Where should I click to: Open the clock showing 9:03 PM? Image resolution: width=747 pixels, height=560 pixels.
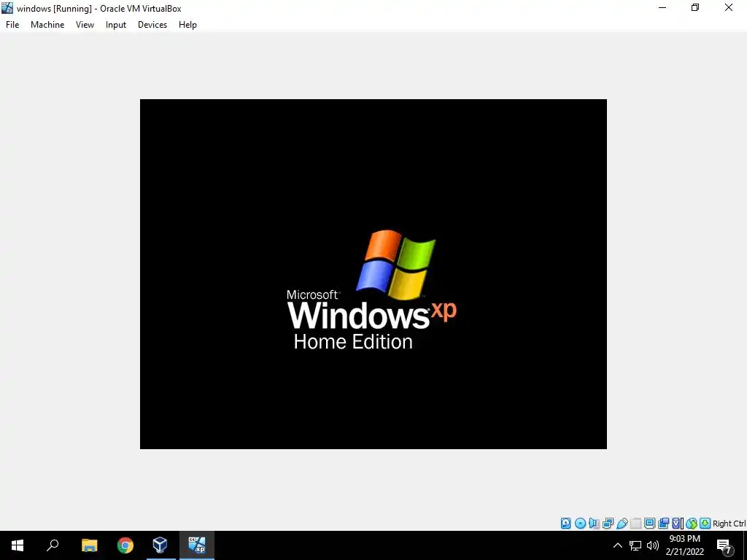pyautogui.click(x=684, y=545)
